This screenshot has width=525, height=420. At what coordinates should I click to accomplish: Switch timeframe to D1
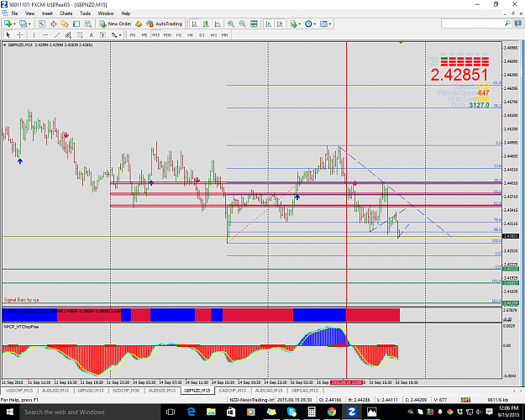[x=202, y=34]
